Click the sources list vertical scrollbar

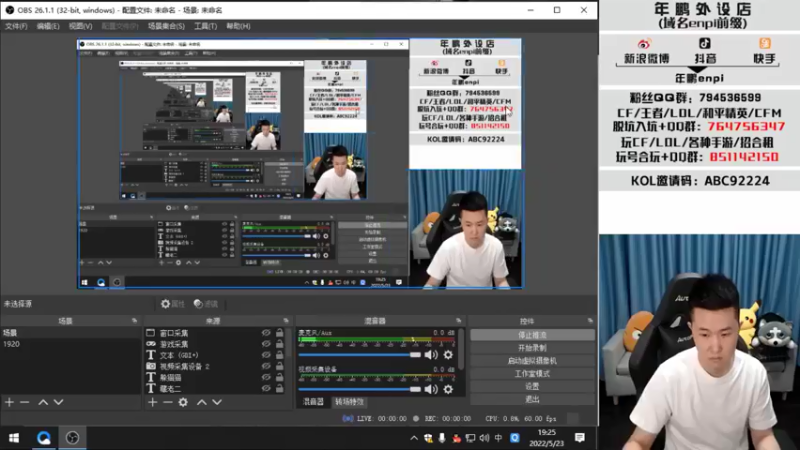[x=289, y=343]
